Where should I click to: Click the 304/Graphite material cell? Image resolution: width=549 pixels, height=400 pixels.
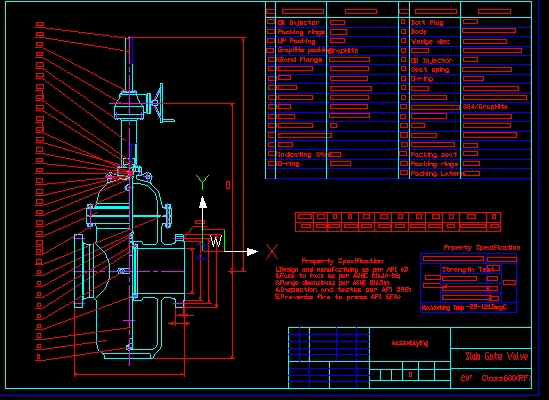point(485,106)
